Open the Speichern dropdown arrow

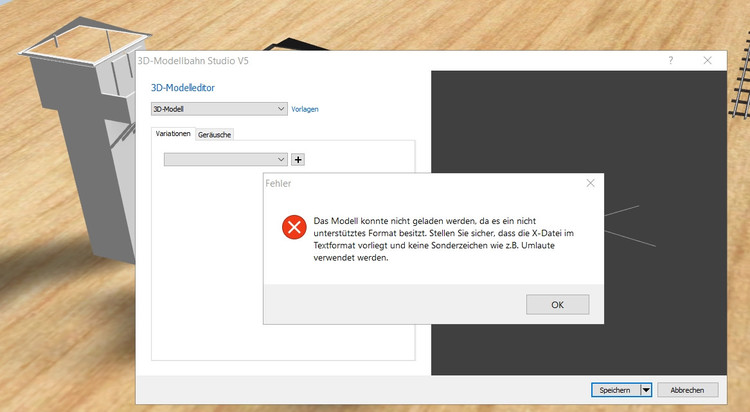tap(646, 390)
